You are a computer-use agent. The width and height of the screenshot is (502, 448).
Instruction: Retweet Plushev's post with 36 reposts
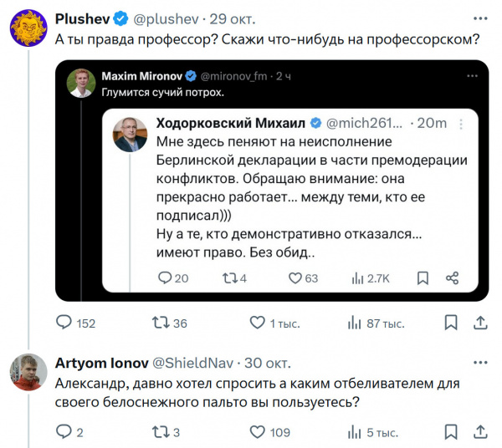[x=159, y=323]
